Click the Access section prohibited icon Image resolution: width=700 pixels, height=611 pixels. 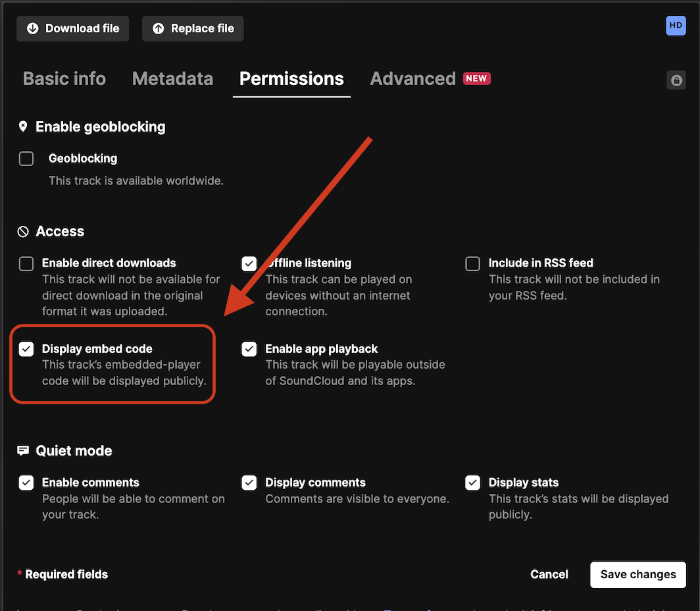24,231
